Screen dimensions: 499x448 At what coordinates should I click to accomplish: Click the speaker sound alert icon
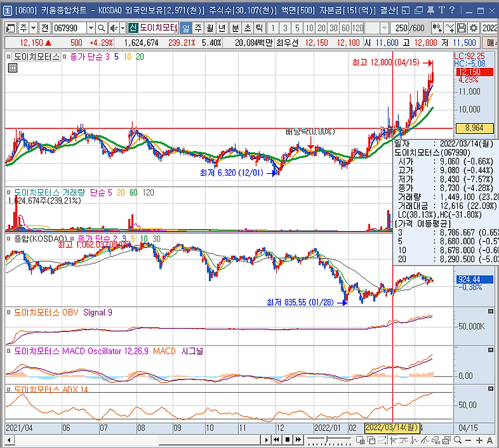[x=113, y=29]
